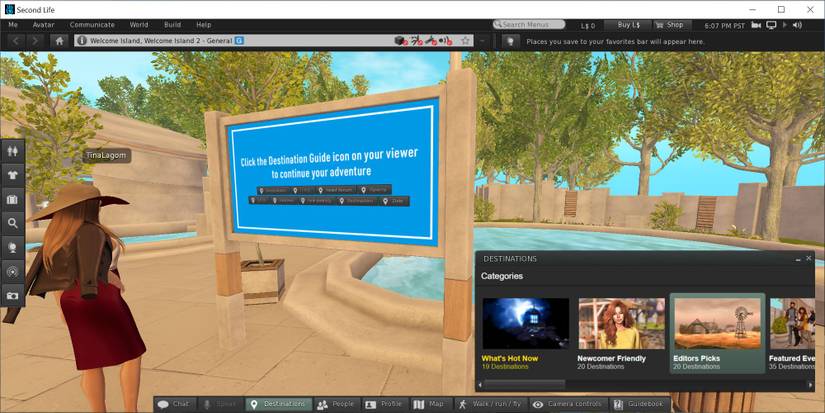Go back with the navigation arrow
Viewport: 825px width, 413px height.
16,41
